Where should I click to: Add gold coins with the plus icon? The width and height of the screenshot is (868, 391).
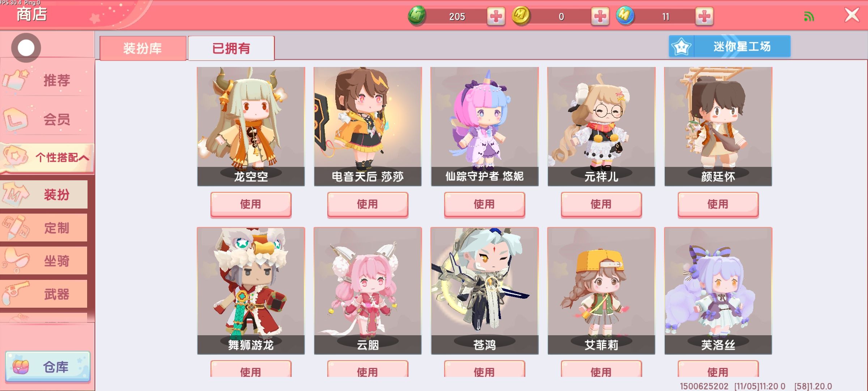click(x=600, y=16)
